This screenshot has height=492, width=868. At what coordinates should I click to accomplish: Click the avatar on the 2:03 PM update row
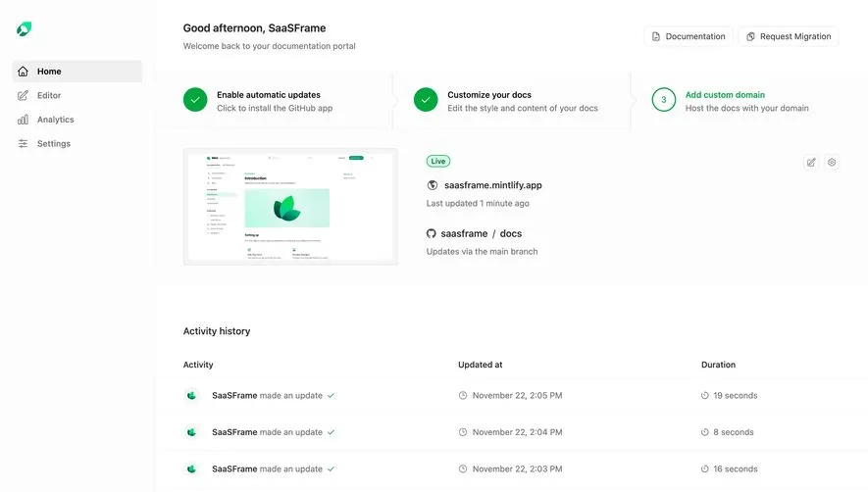tap(191, 468)
